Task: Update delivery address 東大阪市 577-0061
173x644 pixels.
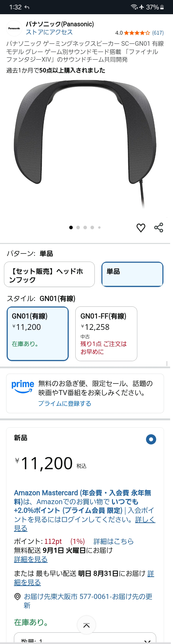Action: (x=88, y=601)
